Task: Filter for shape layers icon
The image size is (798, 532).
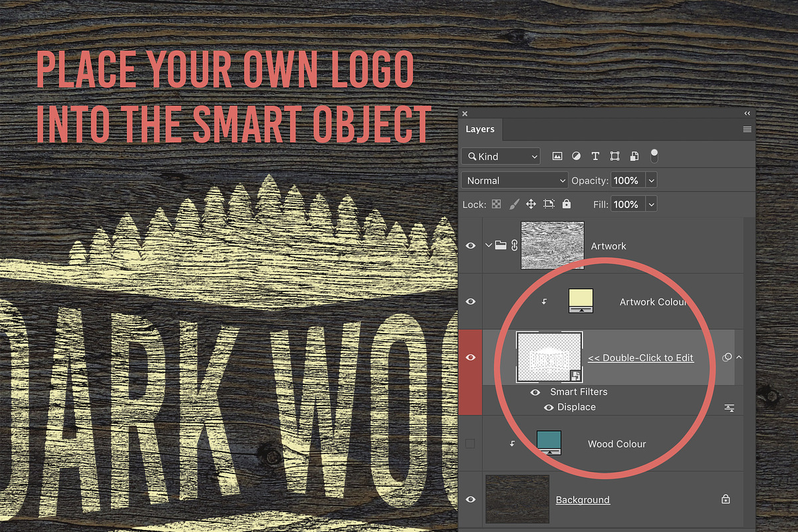Action: [x=614, y=156]
